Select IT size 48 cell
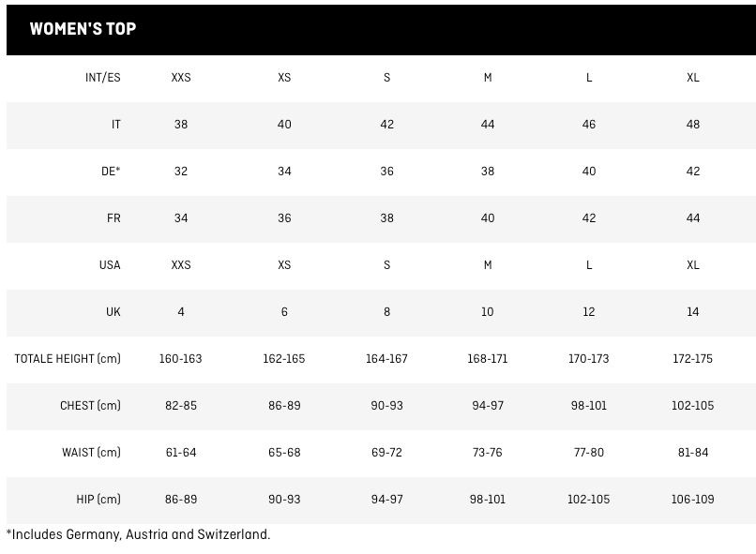756x554 pixels. (x=693, y=125)
